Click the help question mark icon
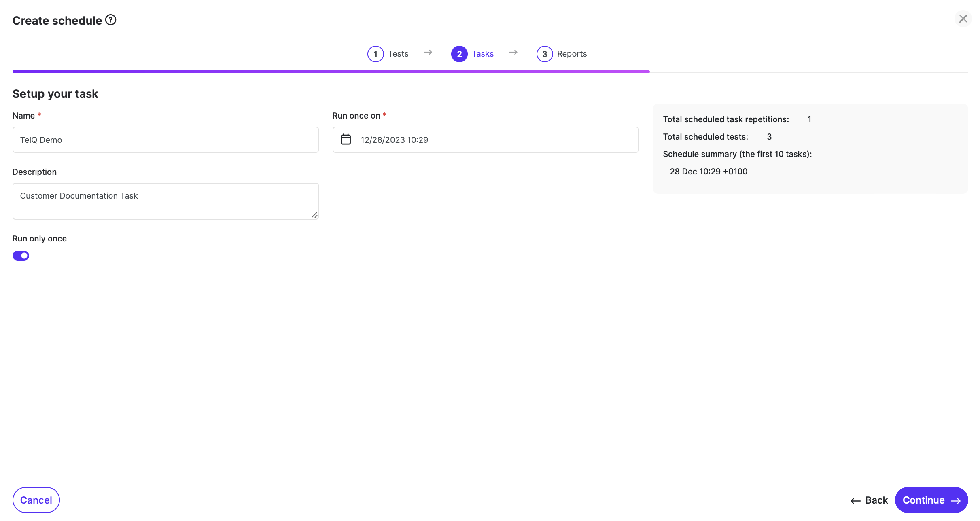 pos(110,20)
